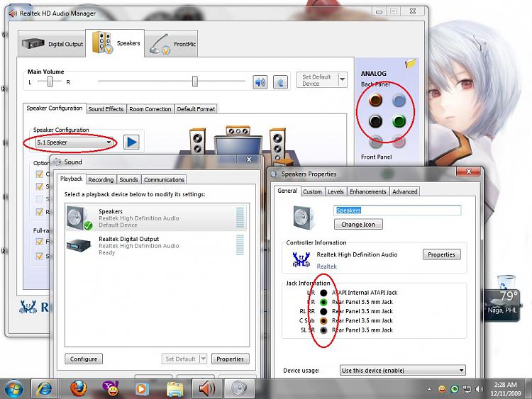
Task: Launch Internet Explorer from taskbar
Action: (44, 389)
